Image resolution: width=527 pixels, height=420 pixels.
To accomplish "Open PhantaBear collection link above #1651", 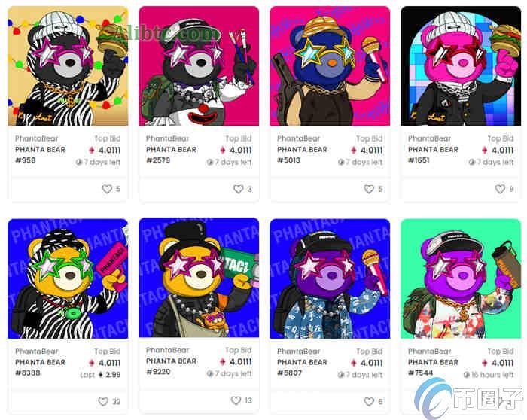I will click(429, 138).
